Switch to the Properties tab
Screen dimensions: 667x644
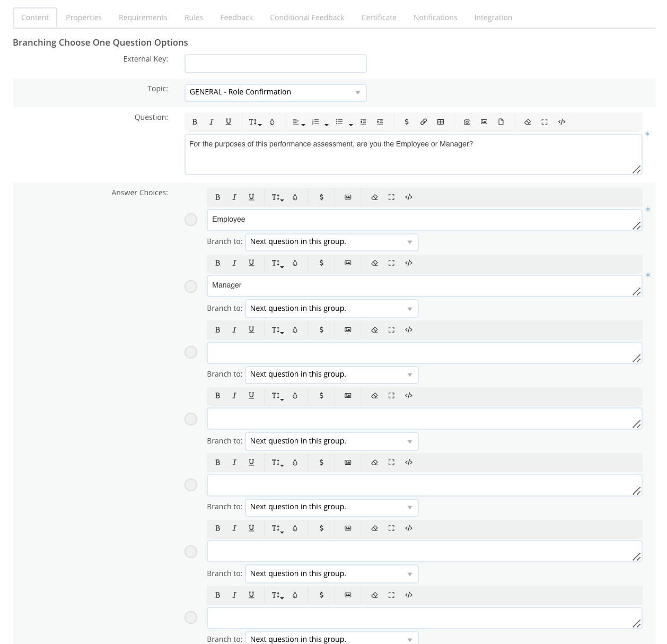(x=83, y=17)
